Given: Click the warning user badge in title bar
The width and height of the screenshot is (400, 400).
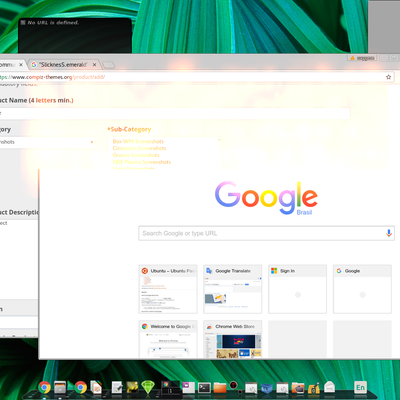Looking at the screenshot, I should (x=362, y=58).
